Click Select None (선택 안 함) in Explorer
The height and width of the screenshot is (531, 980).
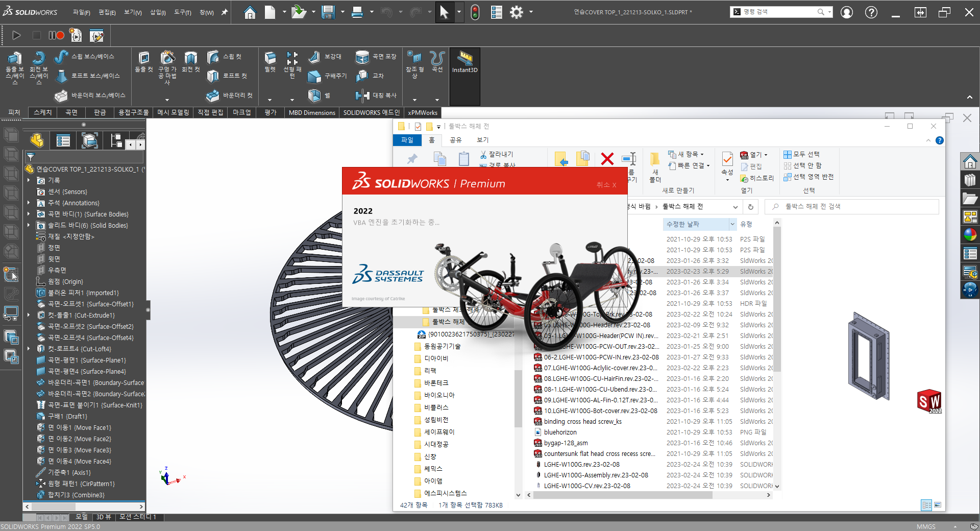tap(803, 165)
